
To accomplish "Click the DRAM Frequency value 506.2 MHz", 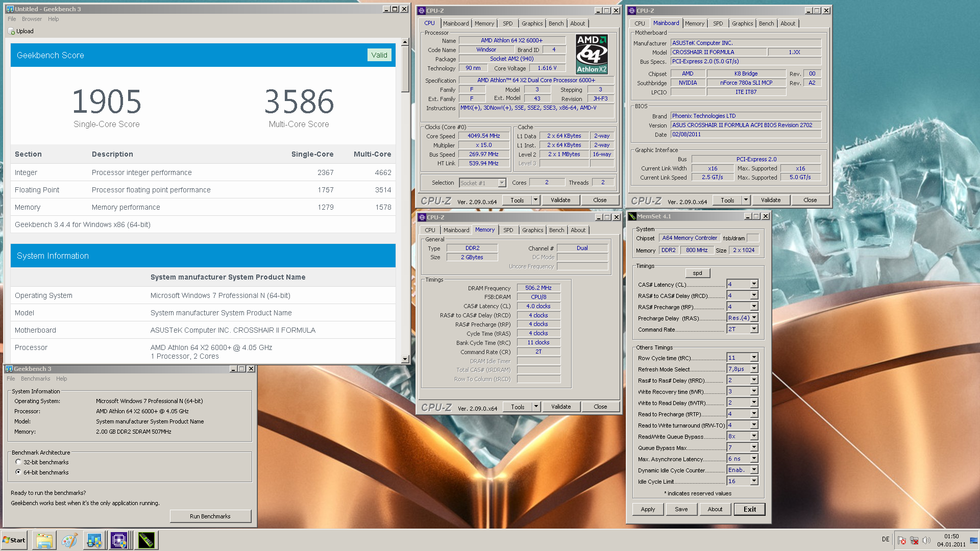I will [538, 288].
